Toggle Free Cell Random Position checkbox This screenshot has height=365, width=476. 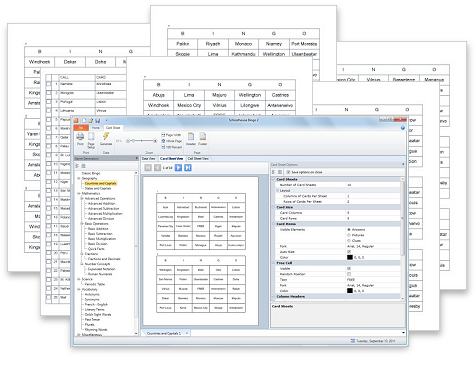pyautogui.click(x=349, y=274)
